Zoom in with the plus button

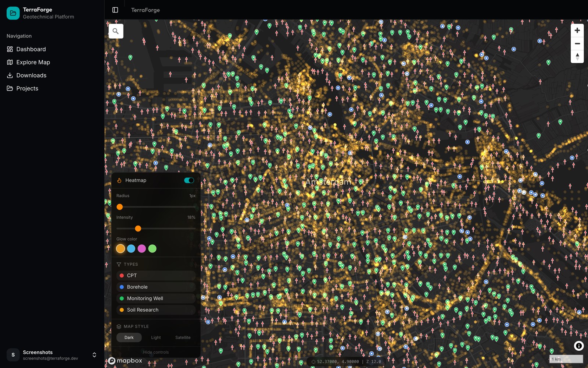click(x=577, y=31)
